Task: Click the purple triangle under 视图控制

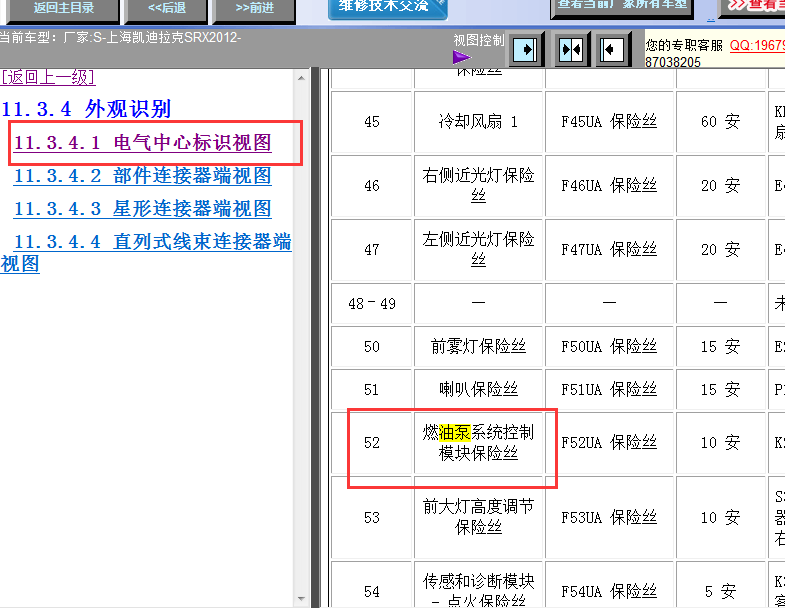Action: pyautogui.click(x=461, y=57)
